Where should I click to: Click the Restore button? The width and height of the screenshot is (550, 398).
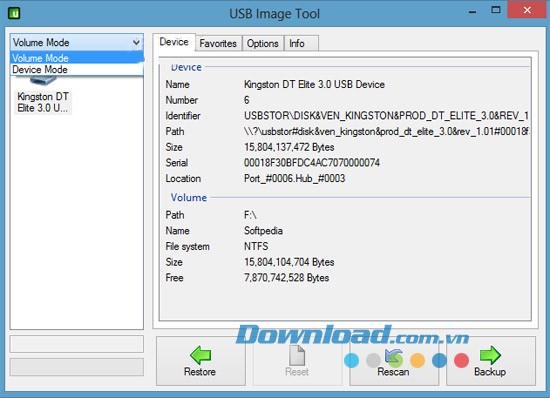(201, 361)
